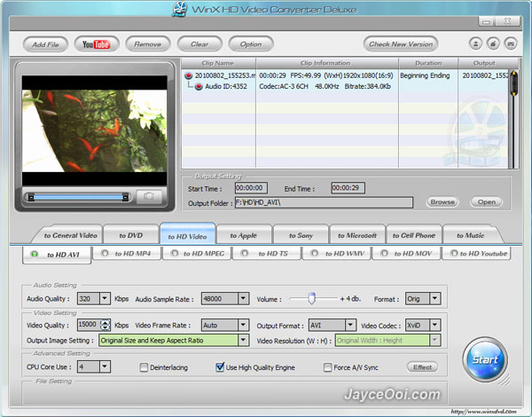The image size is (532, 417).
Task: Click the video preview thumbnail
Action: 94,130
